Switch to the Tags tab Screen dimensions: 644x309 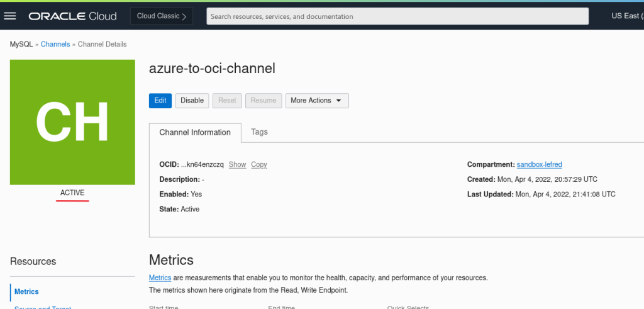259,132
